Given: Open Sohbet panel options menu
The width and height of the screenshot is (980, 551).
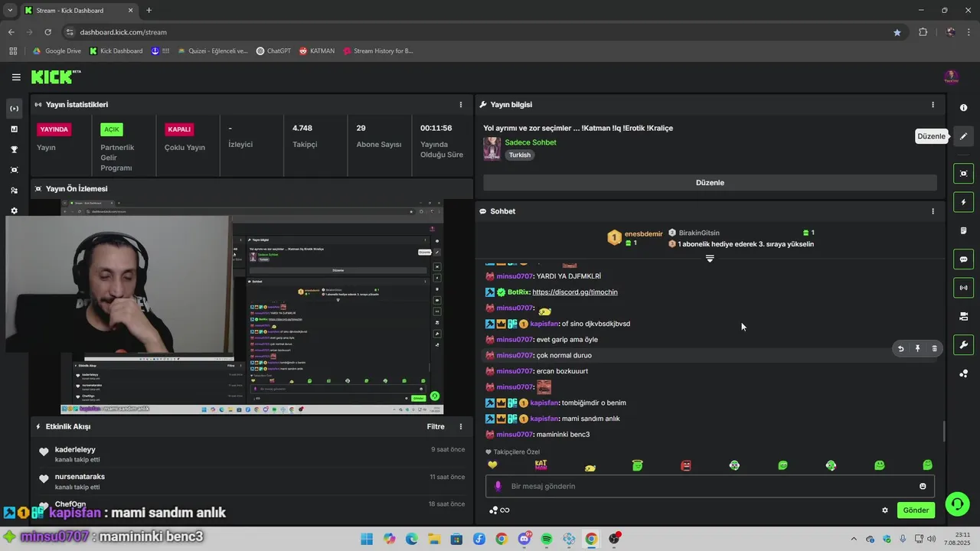Looking at the screenshot, I should 933,211.
